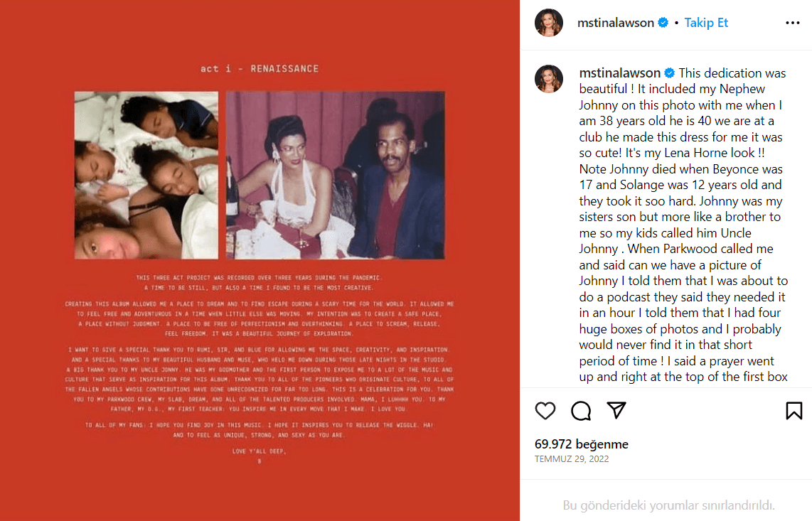
Task: Click the limited comments notice at the bottom
Action: coord(668,505)
